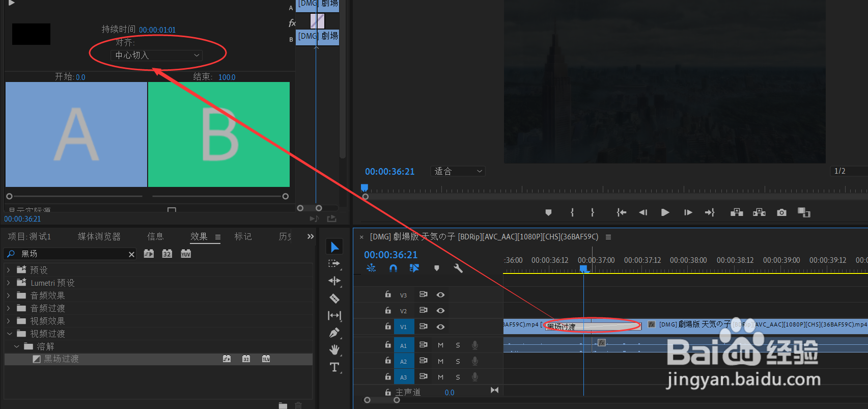Image resolution: width=868 pixels, height=409 pixels.
Task: Add marker in timeline header
Action: (436, 268)
